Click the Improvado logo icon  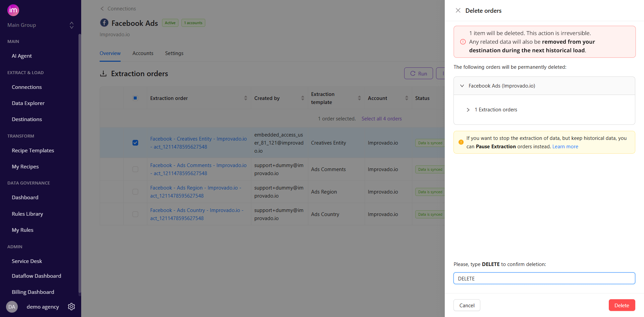[13, 10]
